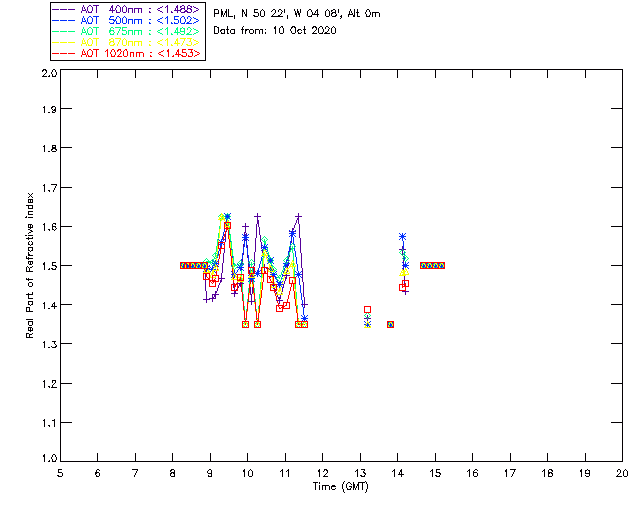Click the AOT 870nm legend entry
This screenshot has width=640, height=512.
(127, 42)
